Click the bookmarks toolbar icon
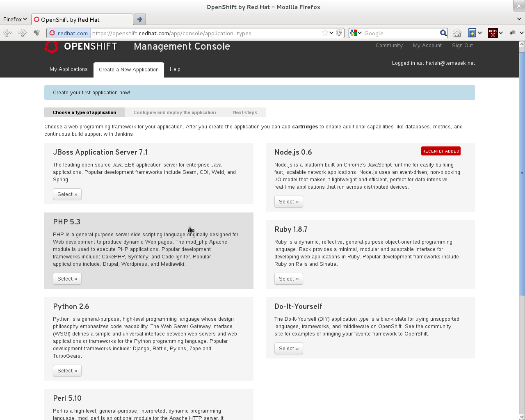Image resolution: width=525 pixels, height=420 pixels. [472, 33]
